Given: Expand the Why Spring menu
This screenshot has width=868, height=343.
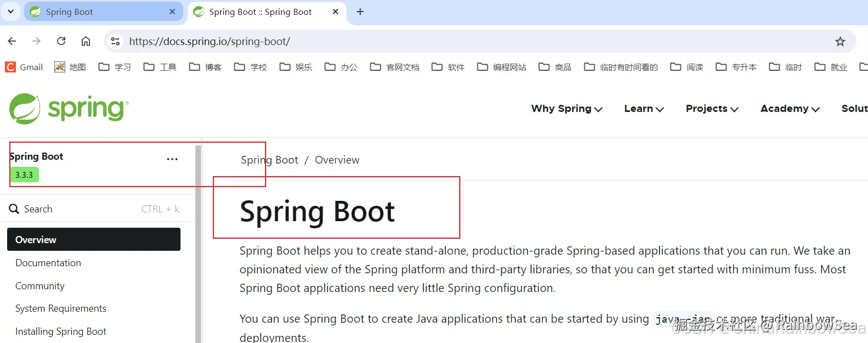Looking at the screenshot, I should pyautogui.click(x=567, y=109).
